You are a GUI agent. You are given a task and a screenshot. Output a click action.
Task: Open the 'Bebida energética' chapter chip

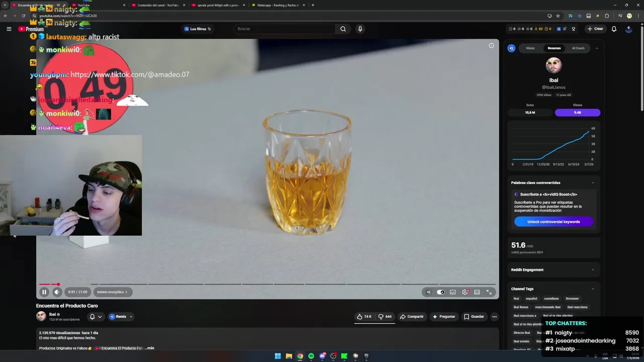112,292
